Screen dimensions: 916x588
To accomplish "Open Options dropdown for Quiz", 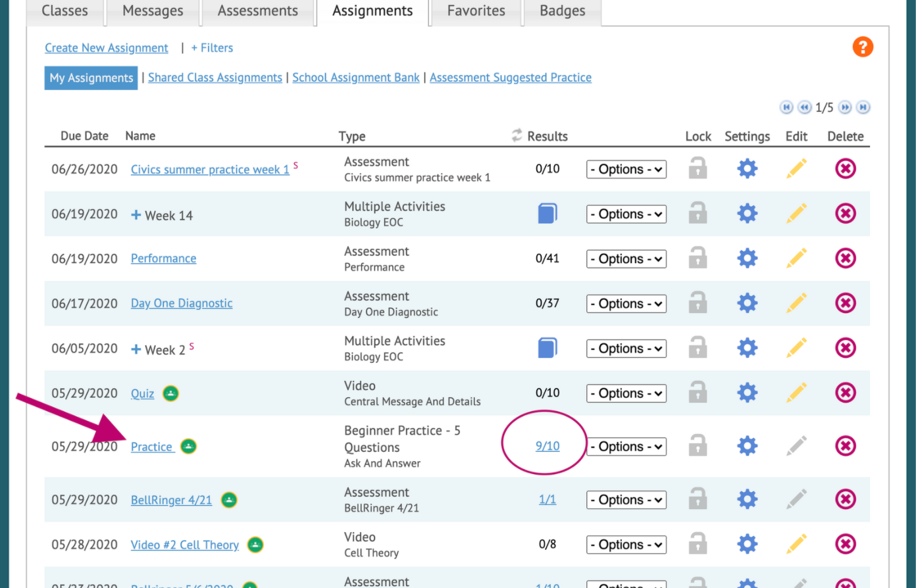I will [626, 393].
